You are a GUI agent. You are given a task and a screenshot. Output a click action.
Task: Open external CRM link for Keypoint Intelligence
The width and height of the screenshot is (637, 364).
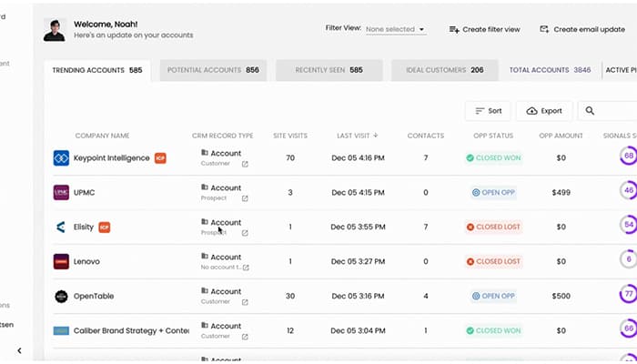tap(245, 164)
